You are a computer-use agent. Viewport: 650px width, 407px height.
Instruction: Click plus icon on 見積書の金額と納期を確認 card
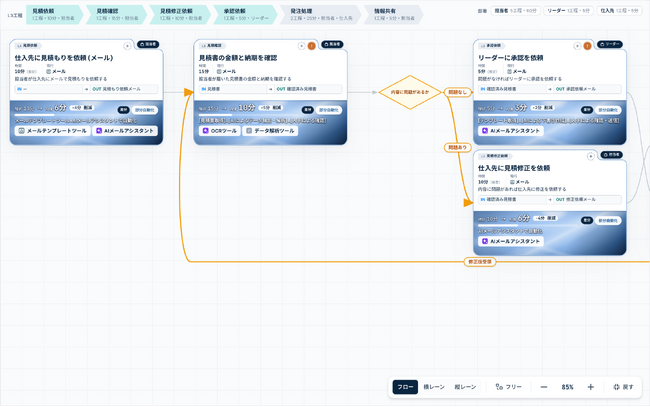point(301,46)
